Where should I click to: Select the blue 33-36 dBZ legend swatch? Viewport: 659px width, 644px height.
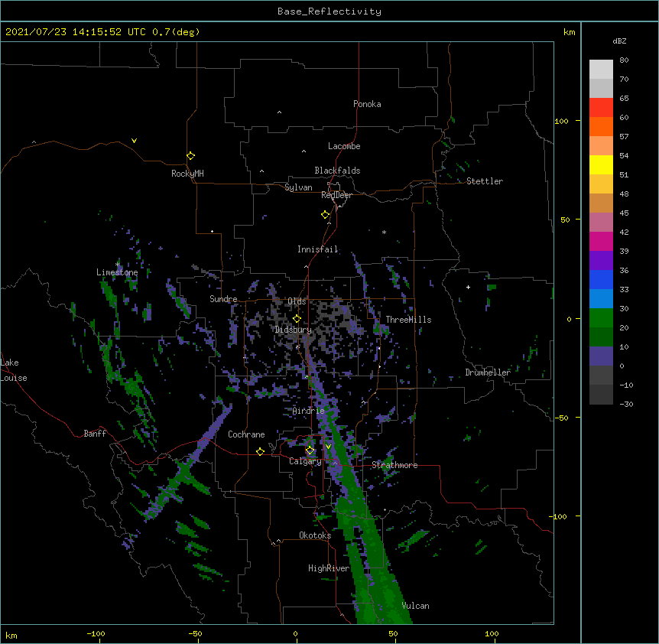601,279
